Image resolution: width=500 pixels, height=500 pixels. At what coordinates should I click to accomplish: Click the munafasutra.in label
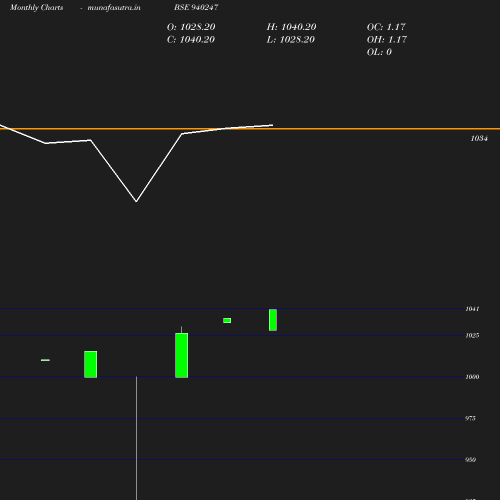pyautogui.click(x=114, y=8)
